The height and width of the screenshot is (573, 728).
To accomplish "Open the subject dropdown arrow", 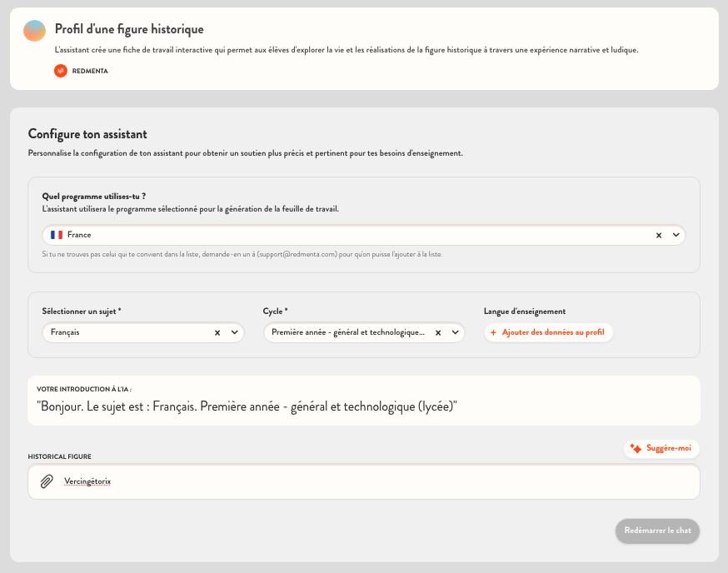I will pyautogui.click(x=234, y=332).
